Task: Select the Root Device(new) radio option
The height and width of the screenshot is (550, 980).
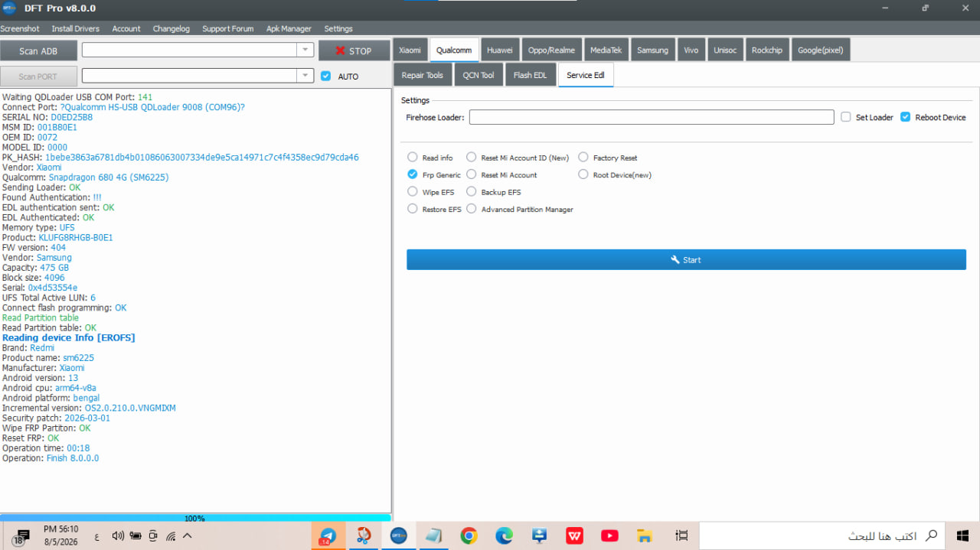Action: point(583,174)
